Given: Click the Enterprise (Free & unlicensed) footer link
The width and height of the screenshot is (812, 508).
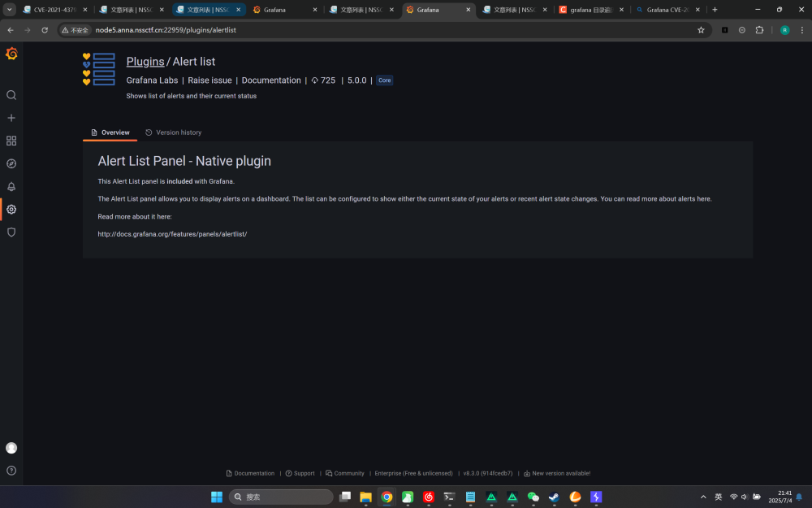Looking at the screenshot, I should point(413,473).
